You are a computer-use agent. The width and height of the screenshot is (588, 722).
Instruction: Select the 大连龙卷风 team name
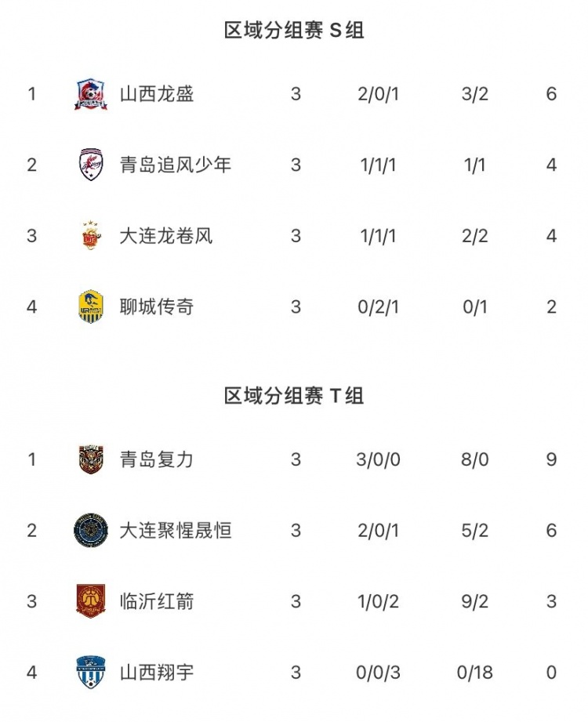166,236
